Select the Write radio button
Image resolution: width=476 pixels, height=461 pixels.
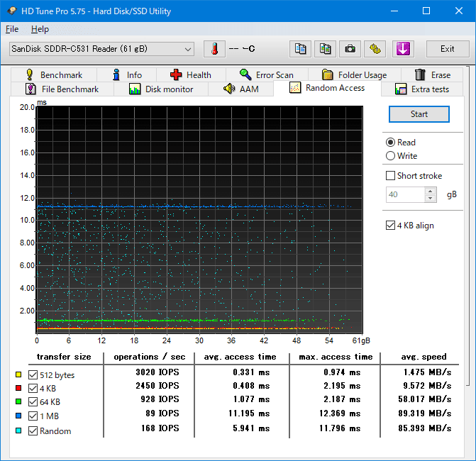[390, 156]
